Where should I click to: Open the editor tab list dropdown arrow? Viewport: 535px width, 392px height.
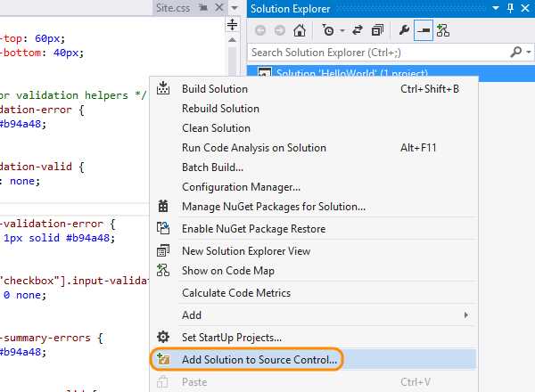(x=233, y=8)
